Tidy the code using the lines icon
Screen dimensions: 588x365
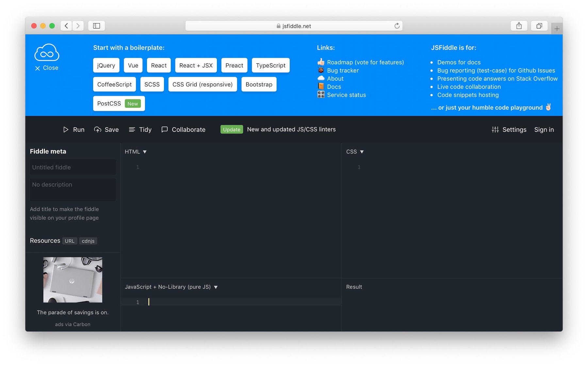tap(132, 130)
